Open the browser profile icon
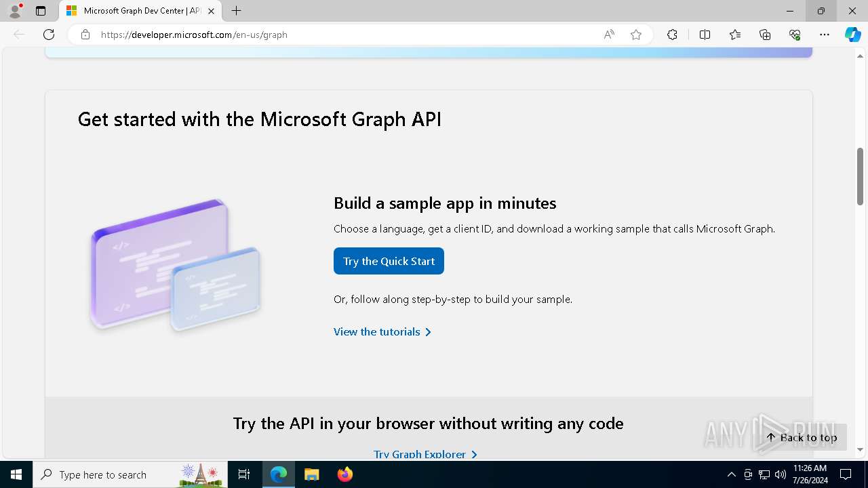Image resolution: width=868 pixels, height=488 pixels. point(14,11)
